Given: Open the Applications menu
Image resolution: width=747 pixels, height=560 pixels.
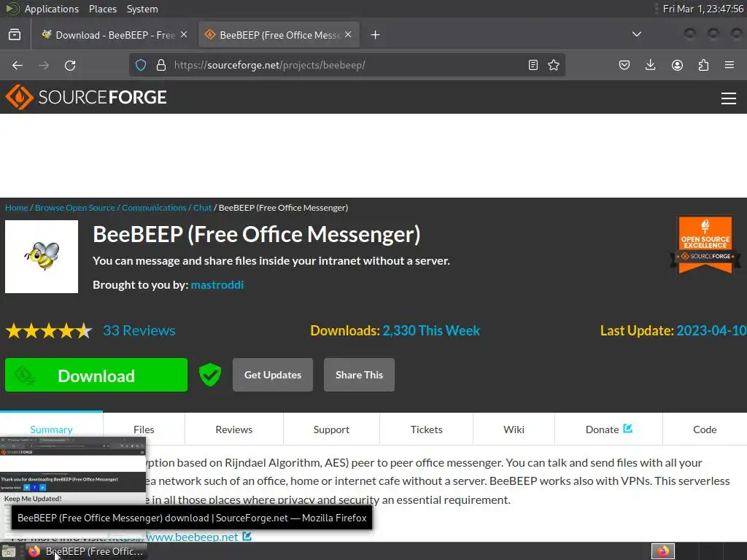Looking at the screenshot, I should [52, 9].
